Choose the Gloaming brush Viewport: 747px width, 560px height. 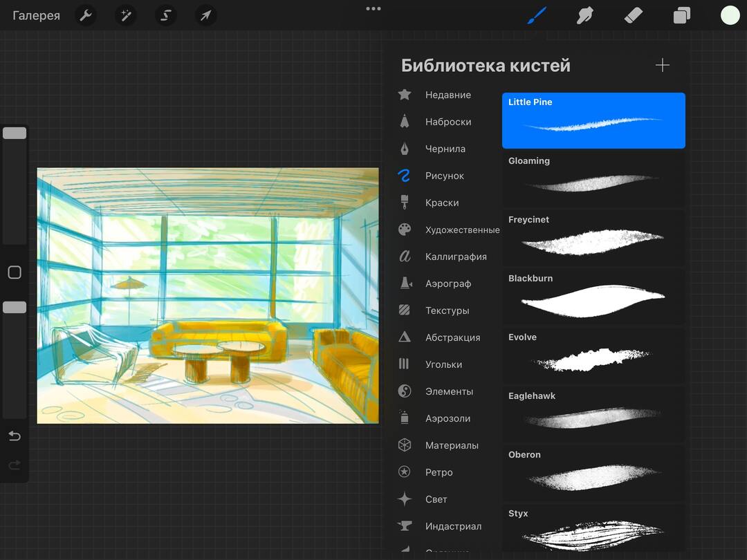[x=593, y=178]
